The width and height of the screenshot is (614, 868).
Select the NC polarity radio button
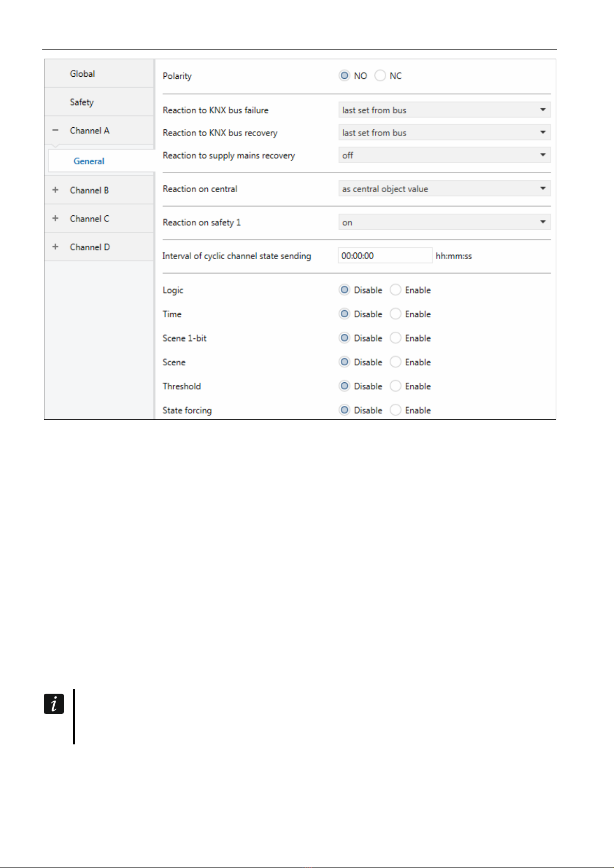click(x=380, y=76)
